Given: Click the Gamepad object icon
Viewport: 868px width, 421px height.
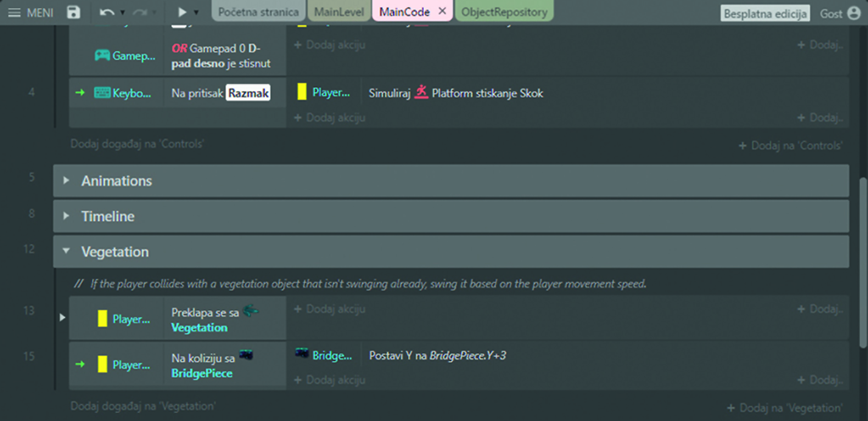Looking at the screenshot, I should 102,55.
